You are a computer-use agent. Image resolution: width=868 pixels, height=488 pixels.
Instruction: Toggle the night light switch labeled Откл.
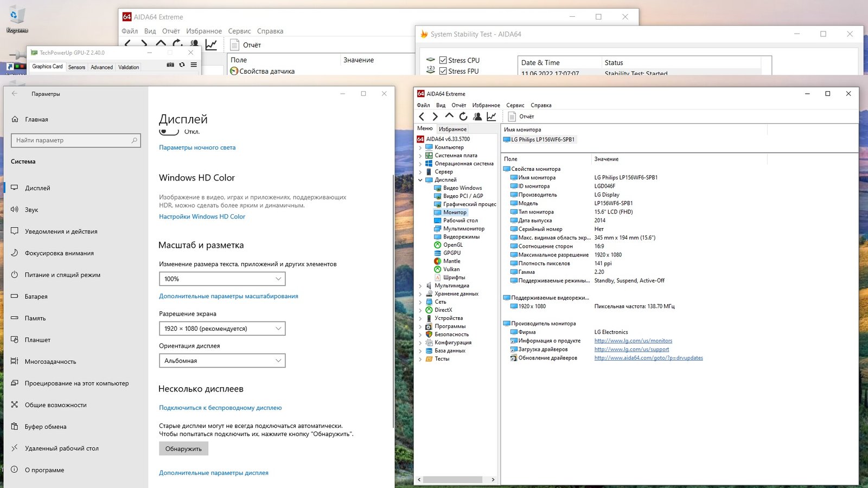pos(169,132)
